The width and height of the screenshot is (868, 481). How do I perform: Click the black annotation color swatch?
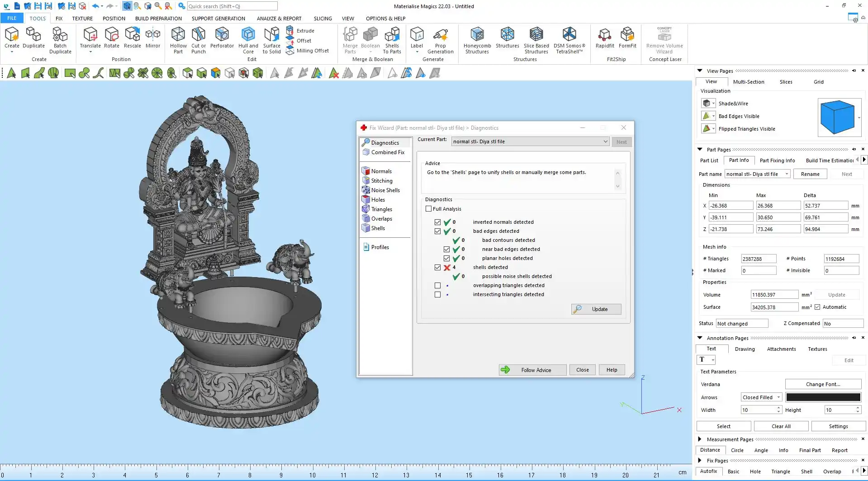click(x=823, y=397)
